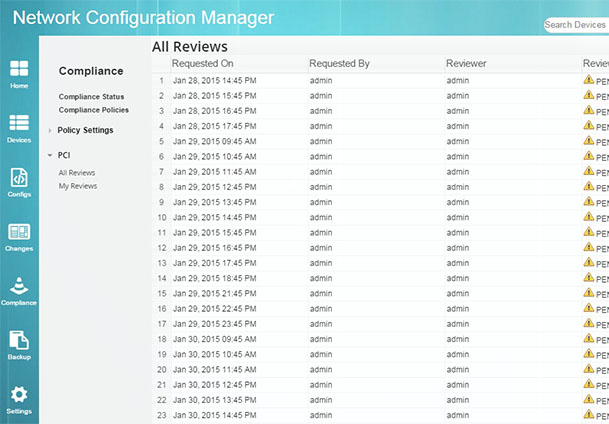The height and width of the screenshot is (424, 609).
Task: Sort by Requested By column header
Action: pos(339,63)
